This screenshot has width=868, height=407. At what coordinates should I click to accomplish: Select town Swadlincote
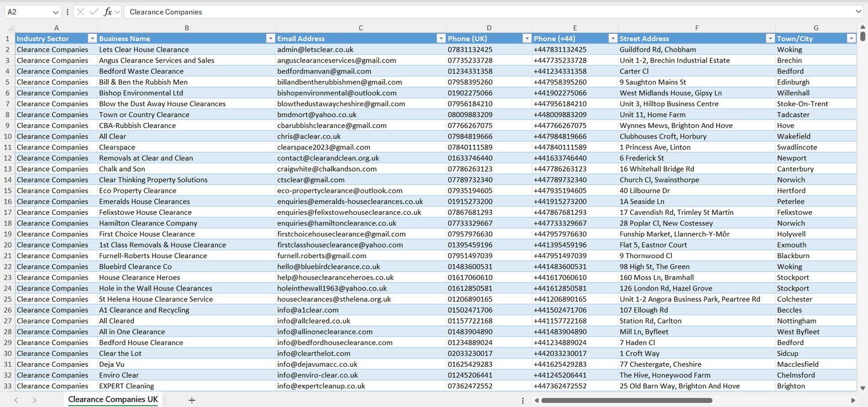coord(816,147)
